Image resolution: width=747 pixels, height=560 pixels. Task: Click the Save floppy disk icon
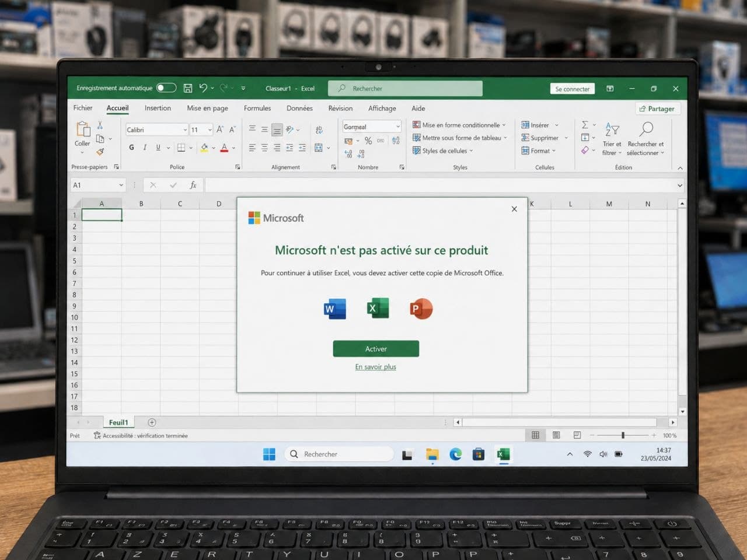pyautogui.click(x=188, y=88)
